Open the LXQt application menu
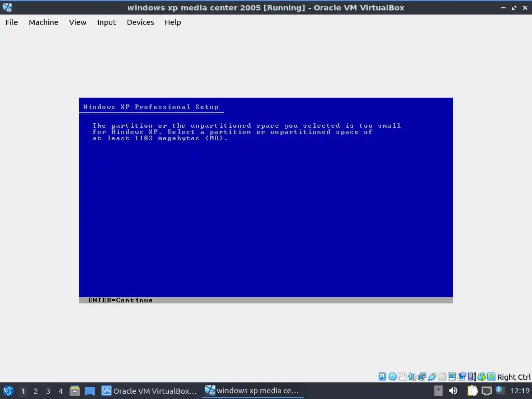 [8, 391]
